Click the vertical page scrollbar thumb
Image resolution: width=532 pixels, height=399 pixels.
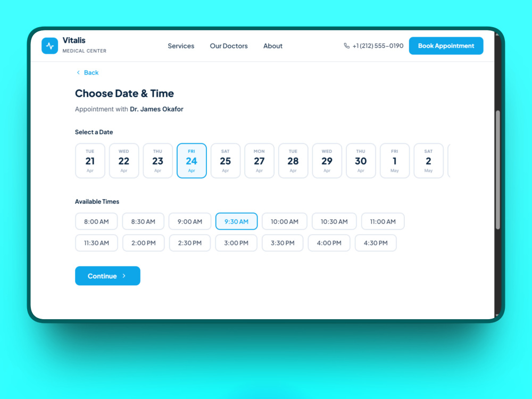click(498, 170)
